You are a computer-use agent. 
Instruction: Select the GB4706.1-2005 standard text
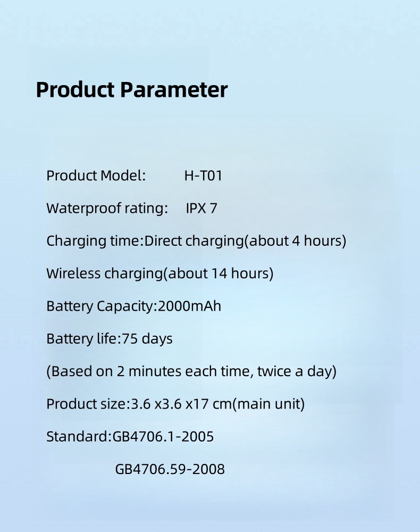point(163,436)
